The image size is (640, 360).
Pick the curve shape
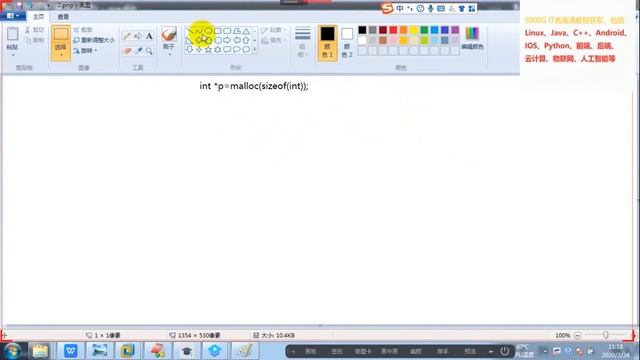[x=199, y=31]
